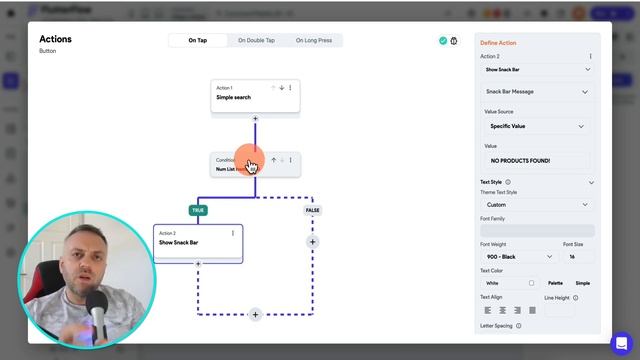Click the FALSE branch label

tap(313, 210)
